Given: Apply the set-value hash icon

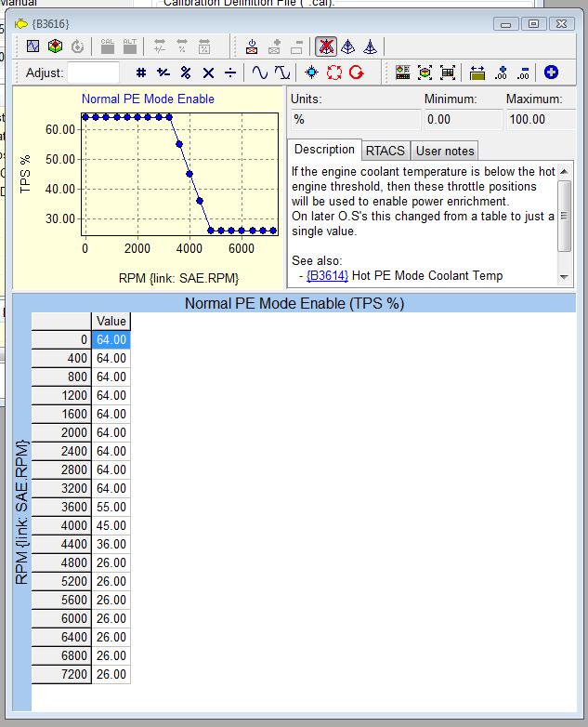Looking at the screenshot, I should coord(141,73).
